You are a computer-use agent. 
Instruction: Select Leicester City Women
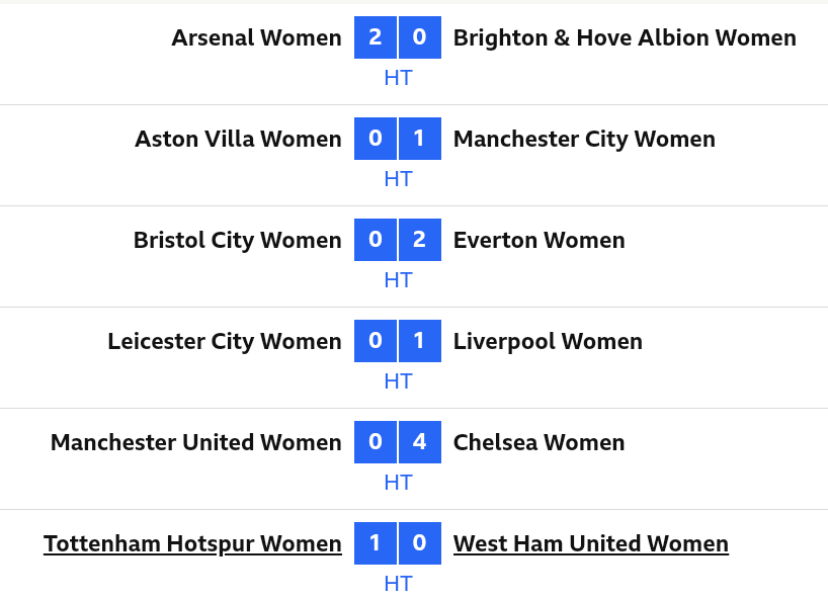[224, 341]
